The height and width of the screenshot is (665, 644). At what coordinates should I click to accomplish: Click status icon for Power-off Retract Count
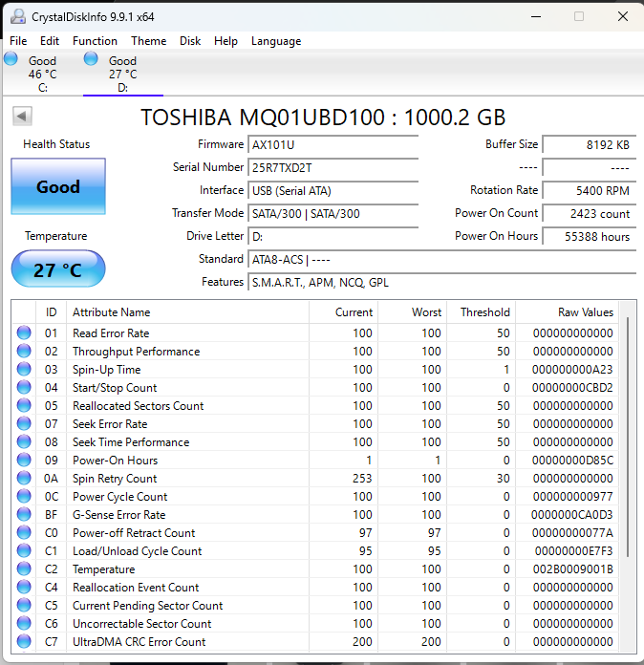[x=24, y=532]
